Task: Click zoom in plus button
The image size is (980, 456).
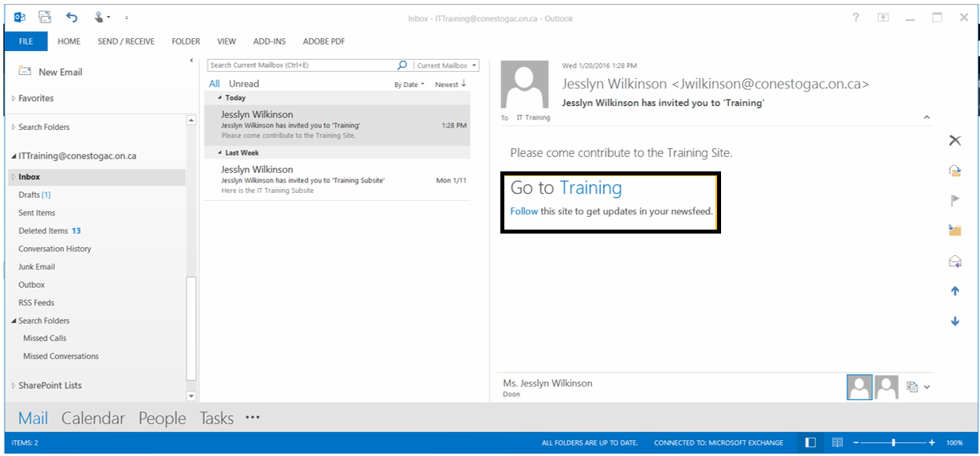Action: coord(932,442)
